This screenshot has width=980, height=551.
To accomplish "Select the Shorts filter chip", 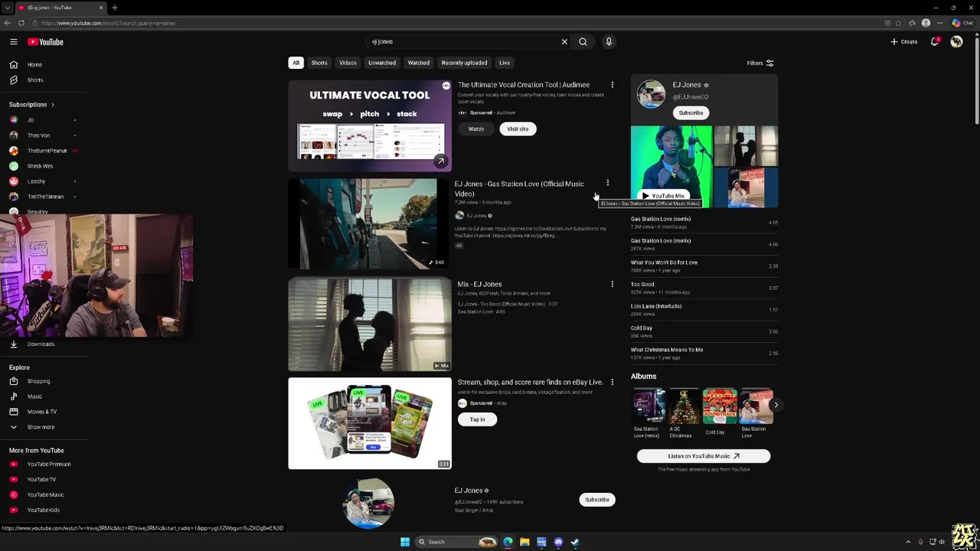I will click(x=319, y=63).
